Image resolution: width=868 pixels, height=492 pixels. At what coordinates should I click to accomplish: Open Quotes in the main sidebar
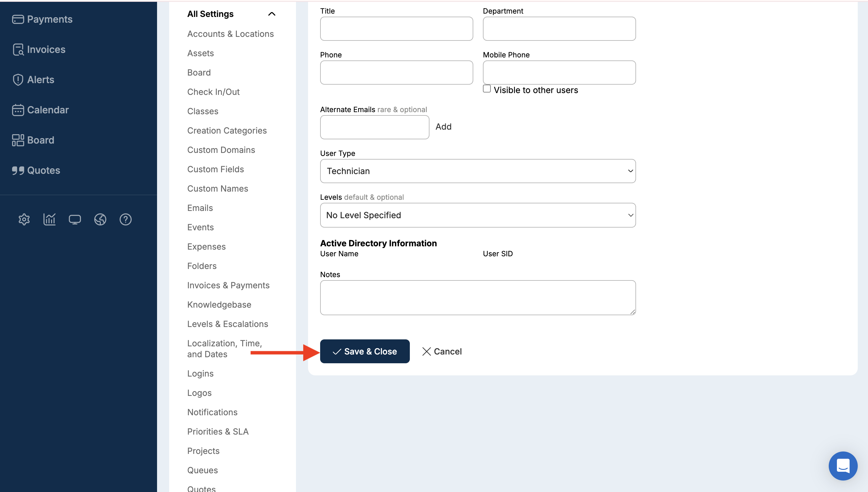(43, 170)
